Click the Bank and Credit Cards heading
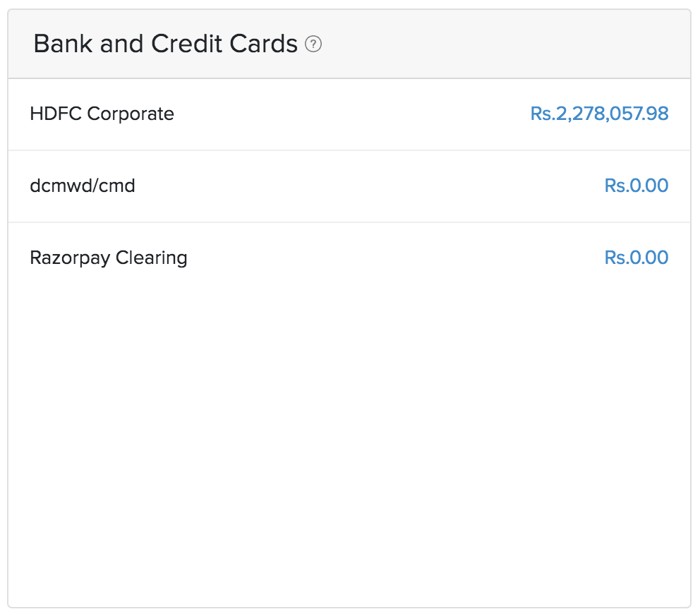The image size is (700, 614). (165, 44)
